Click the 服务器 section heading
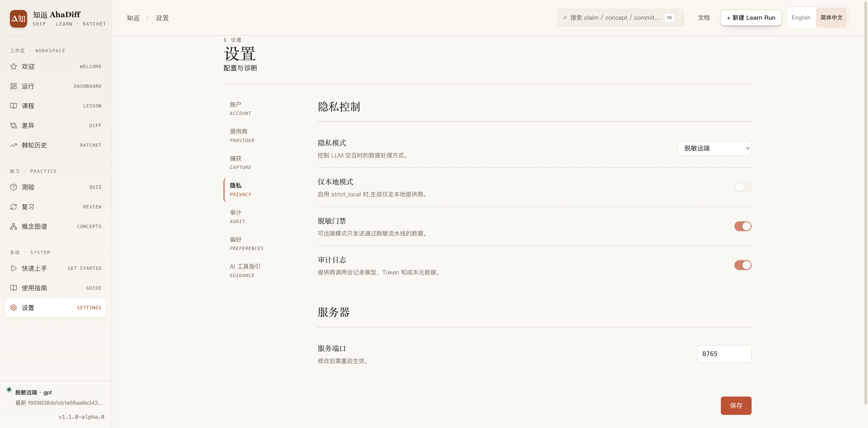 pyautogui.click(x=334, y=312)
